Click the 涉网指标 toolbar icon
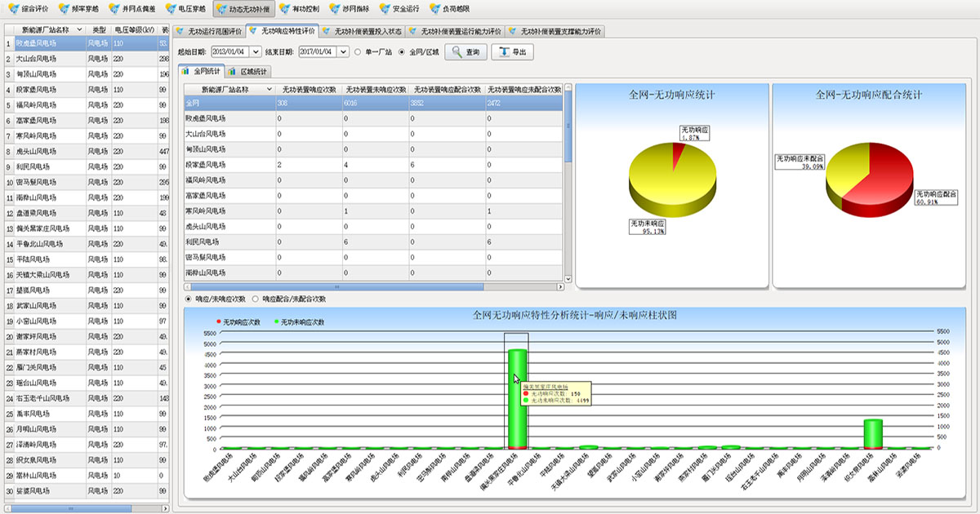Viewport: 980px width, 514px height. click(x=336, y=9)
